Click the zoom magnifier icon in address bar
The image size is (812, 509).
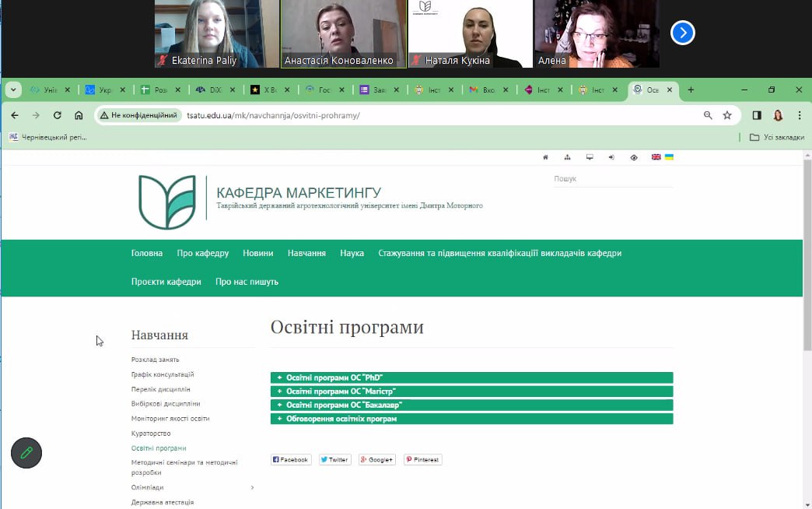click(708, 115)
